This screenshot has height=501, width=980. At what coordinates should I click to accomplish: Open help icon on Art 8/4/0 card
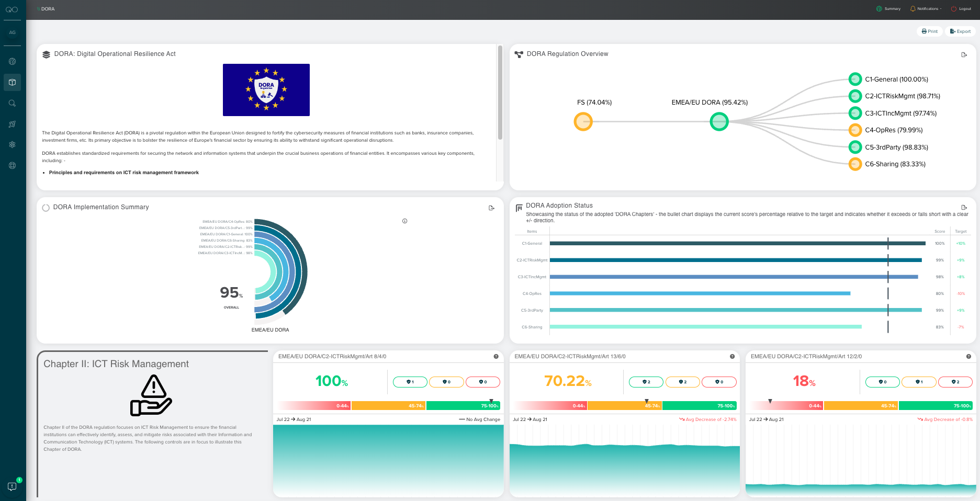coord(495,357)
